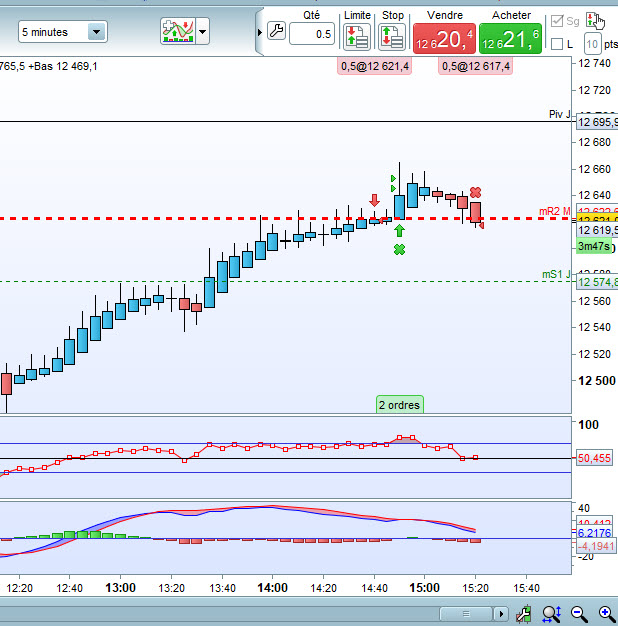Click the green Acheter buy button
618x626 pixels.
[x=510, y=39]
